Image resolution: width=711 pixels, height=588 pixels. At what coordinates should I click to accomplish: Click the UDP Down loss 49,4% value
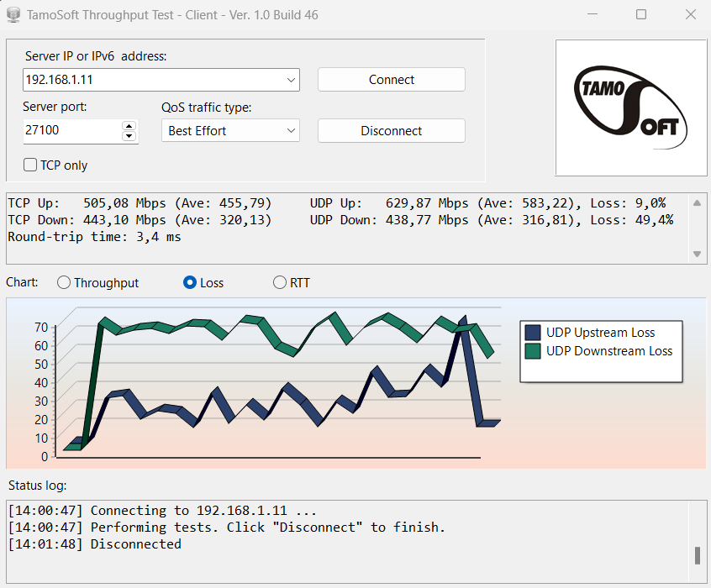point(655,220)
